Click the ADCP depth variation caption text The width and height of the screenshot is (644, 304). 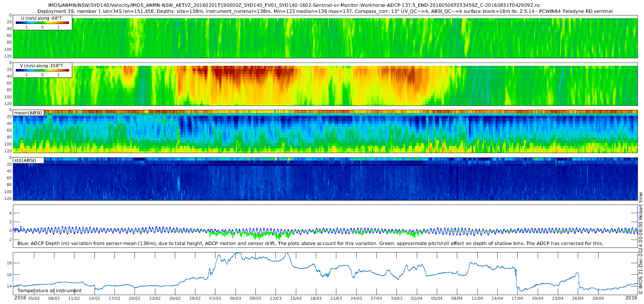coord(310,244)
